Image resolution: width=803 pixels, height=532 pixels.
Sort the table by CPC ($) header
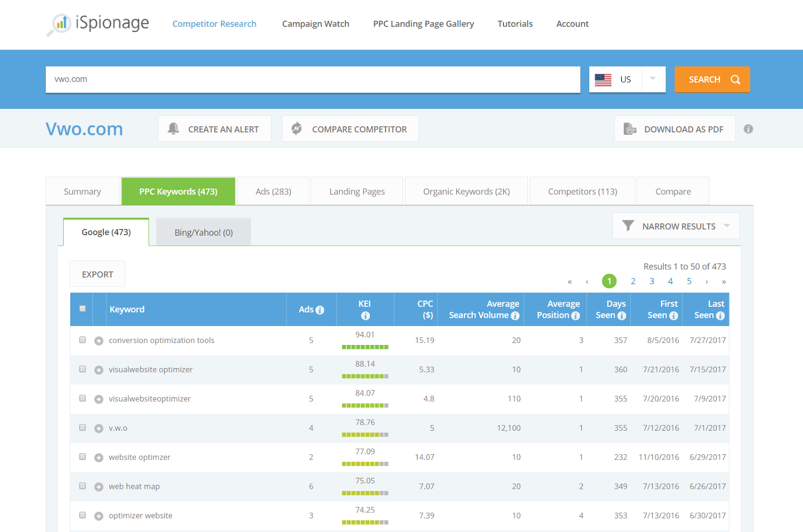[425, 309]
